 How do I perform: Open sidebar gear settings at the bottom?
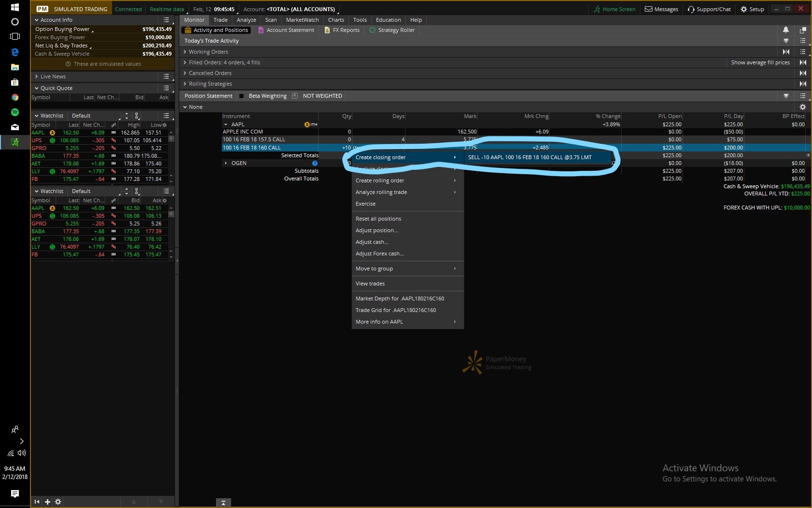[58, 502]
